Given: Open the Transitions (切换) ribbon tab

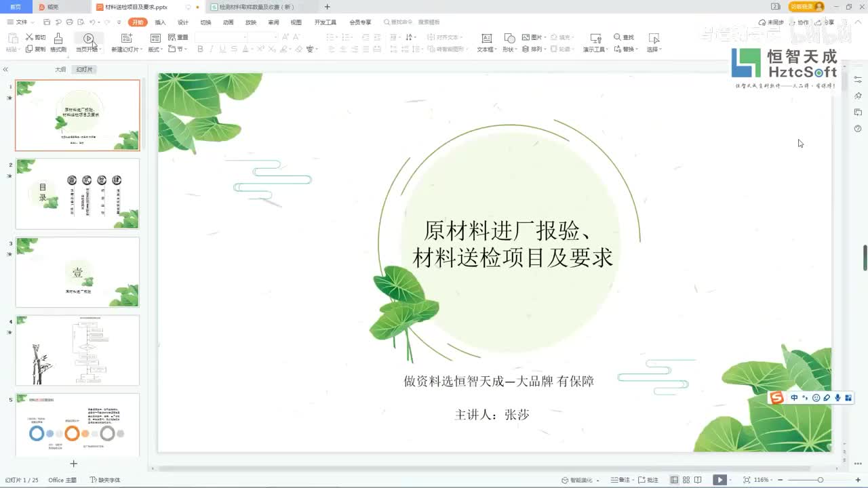Looking at the screenshot, I should click(x=205, y=22).
